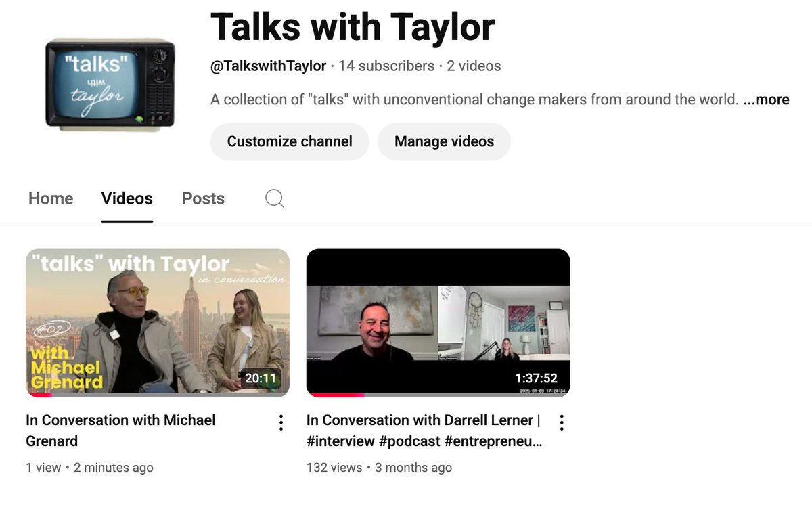The image size is (812, 505).
Task: Click the 20:11 duration badge
Action: [261, 378]
